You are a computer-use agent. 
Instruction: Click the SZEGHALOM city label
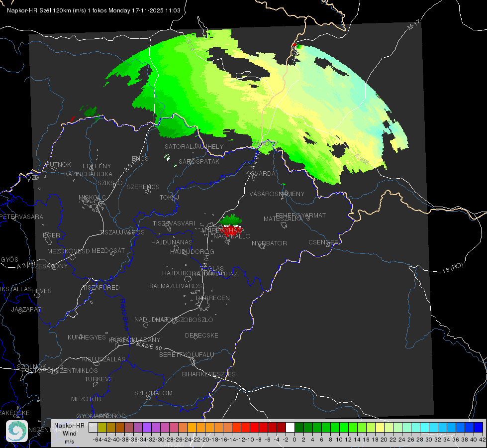pos(153,393)
